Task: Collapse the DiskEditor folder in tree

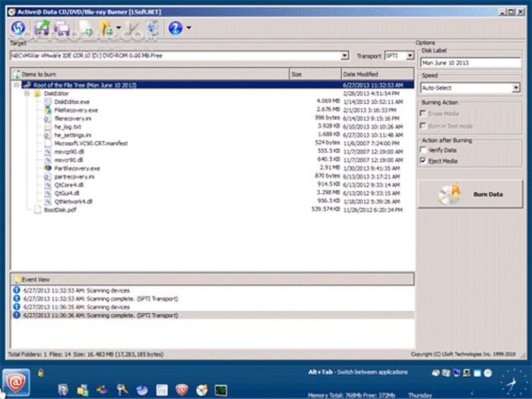Action: 27,93
